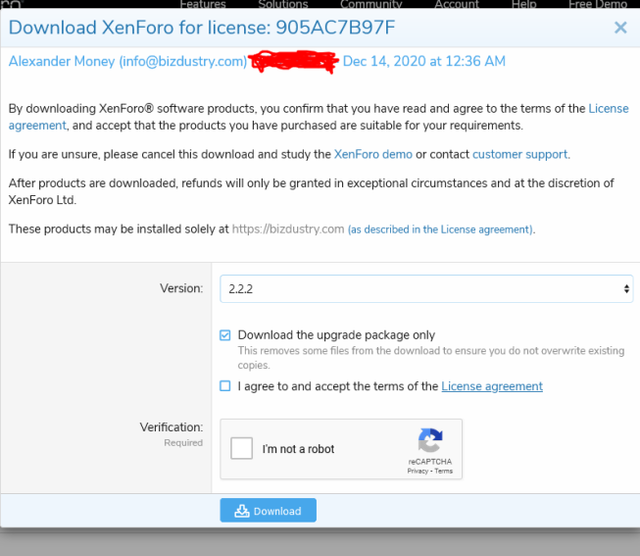This screenshot has width=640, height=556.
Task: Open the Community menu item
Action: coord(371,4)
